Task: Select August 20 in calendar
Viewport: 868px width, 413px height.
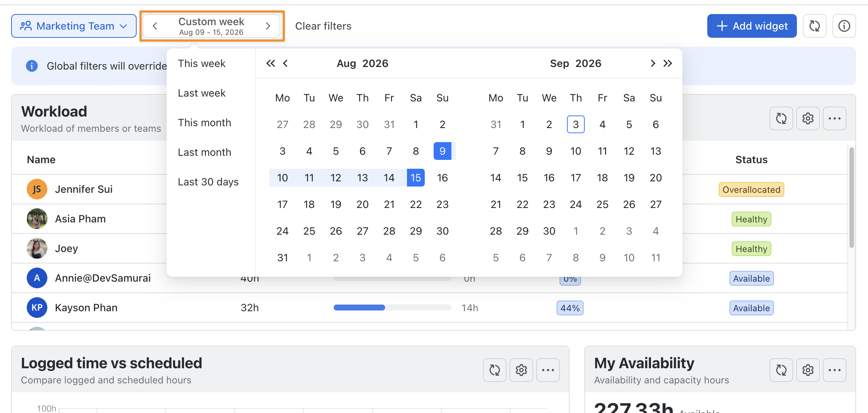Action: [363, 204]
